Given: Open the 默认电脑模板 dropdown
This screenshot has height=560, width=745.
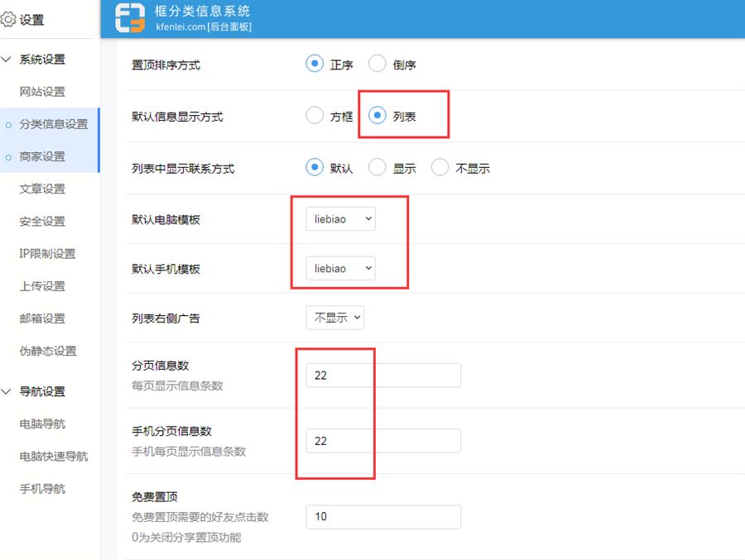Looking at the screenshot, I should tap(340, 219).
